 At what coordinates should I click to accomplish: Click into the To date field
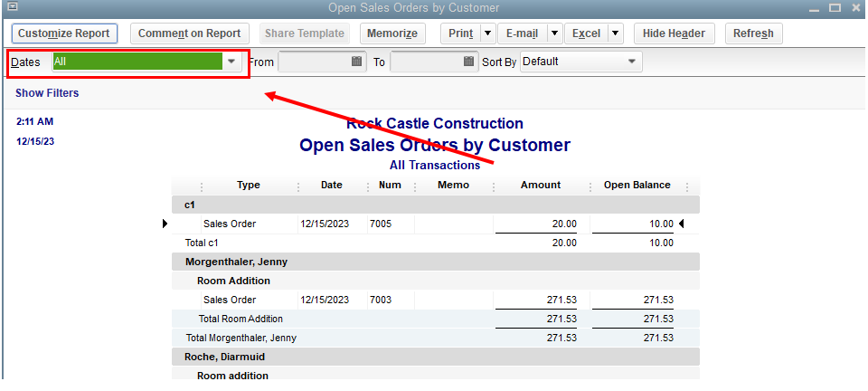coord(426,62)
